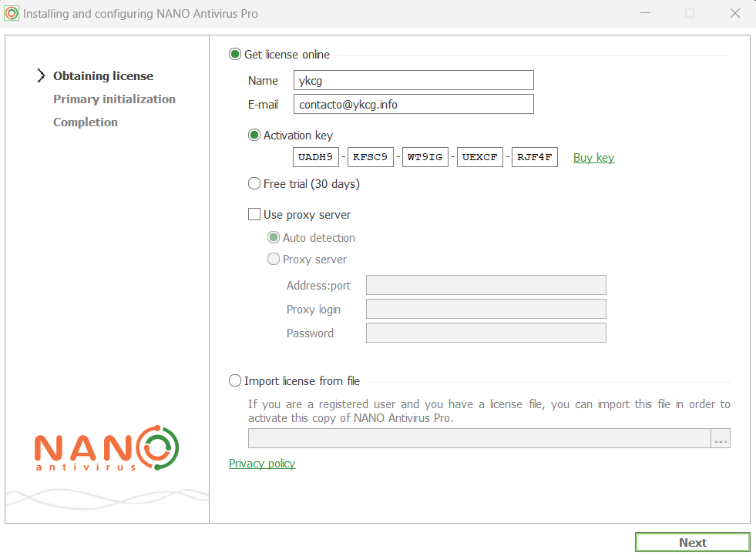
Task: Select the Completion step
Action: [x=86, y=122]
